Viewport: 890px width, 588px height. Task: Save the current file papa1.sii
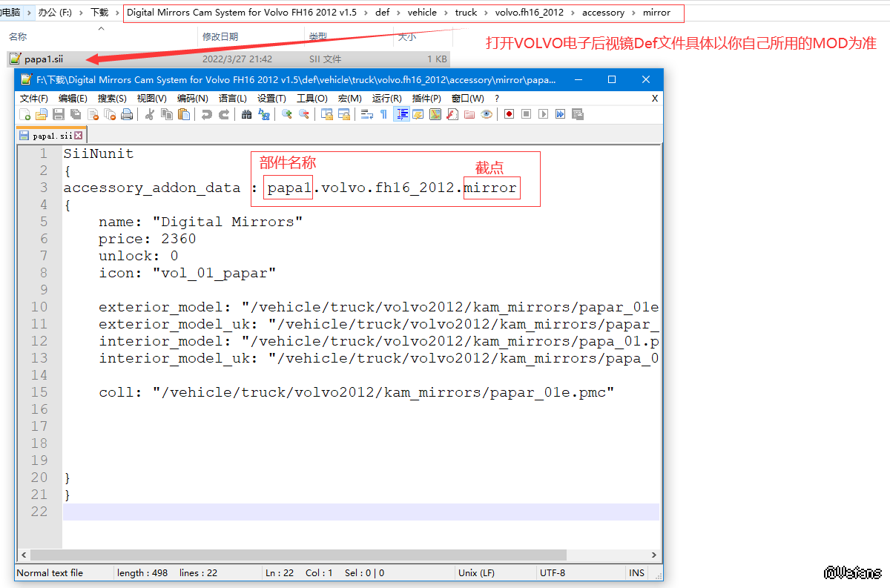tap(58, 114)
